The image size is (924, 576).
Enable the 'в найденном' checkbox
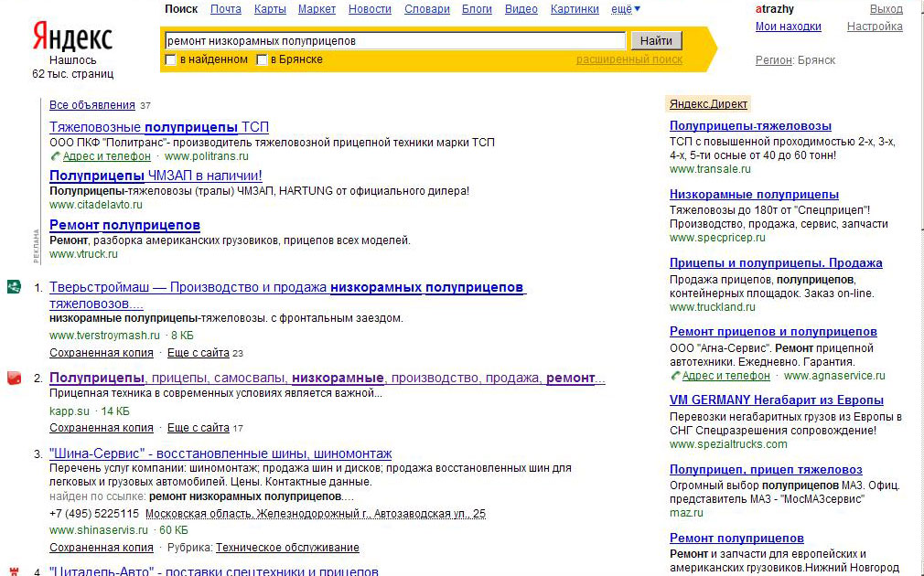(171, 59)
